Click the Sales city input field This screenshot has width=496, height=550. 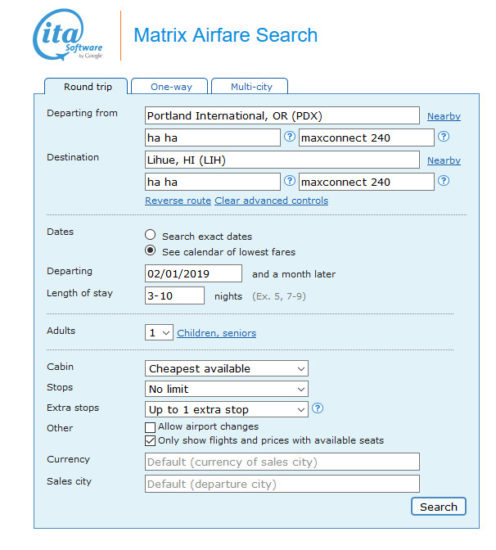coord(282,484)
